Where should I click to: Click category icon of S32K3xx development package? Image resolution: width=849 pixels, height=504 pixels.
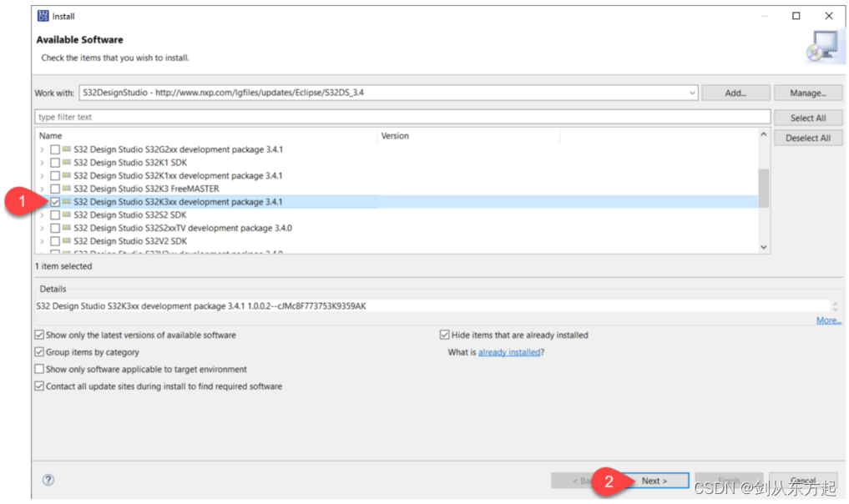67,201
